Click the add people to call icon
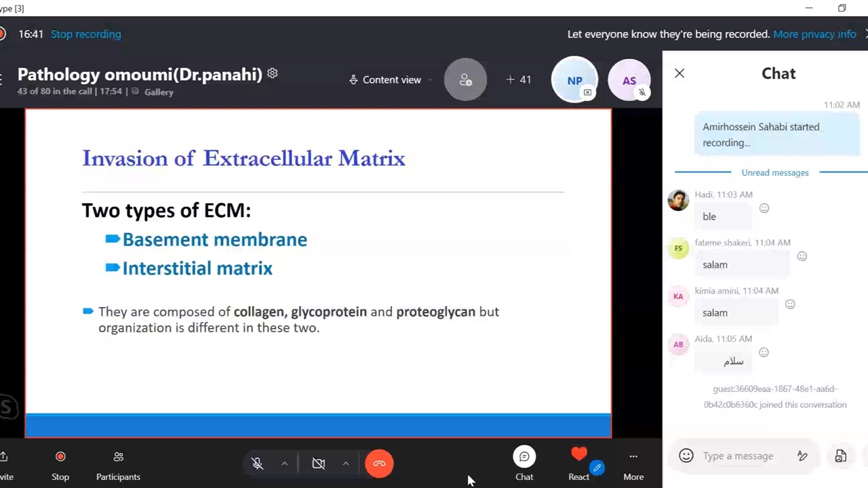The width and height of the screenshot is (868, 488). pyautogui.click(x=465, y=80)
